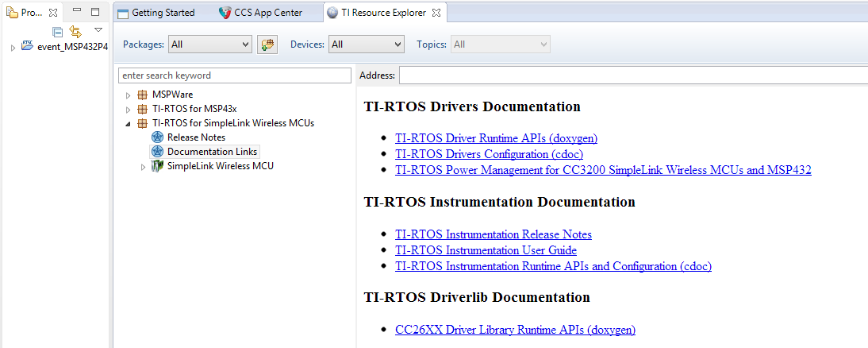Toggle Link with Editor arrows icon
This screenshot has height=348, width=868.
click(75, 32)
